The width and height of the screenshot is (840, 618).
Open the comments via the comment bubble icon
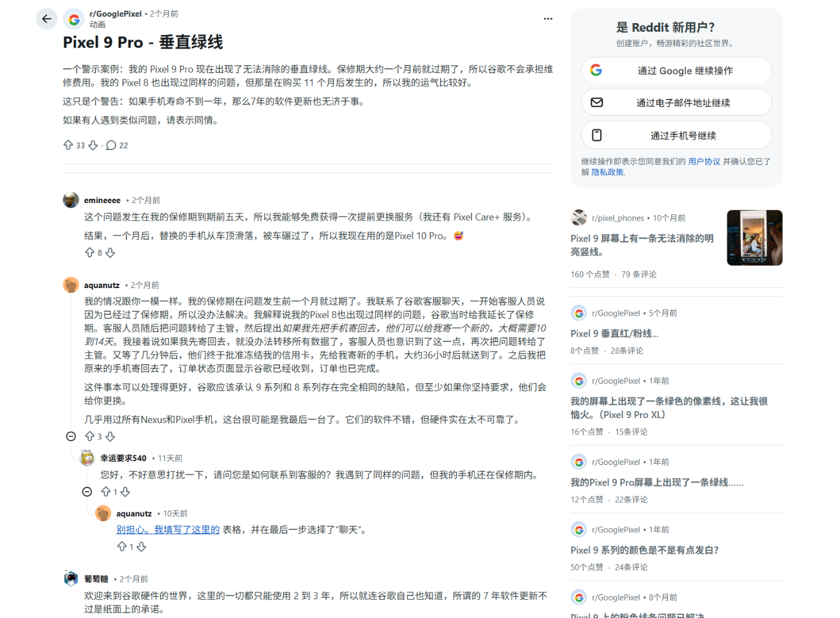coord(111,145)
